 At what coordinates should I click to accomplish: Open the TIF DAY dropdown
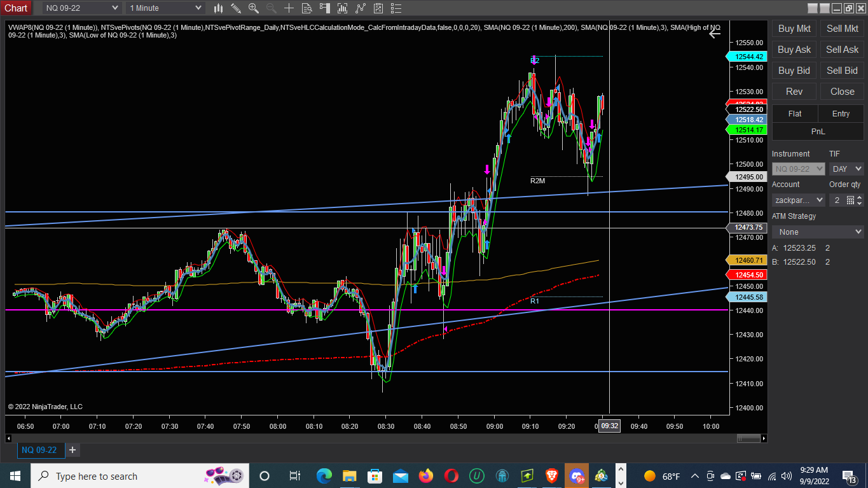(846, 169)
